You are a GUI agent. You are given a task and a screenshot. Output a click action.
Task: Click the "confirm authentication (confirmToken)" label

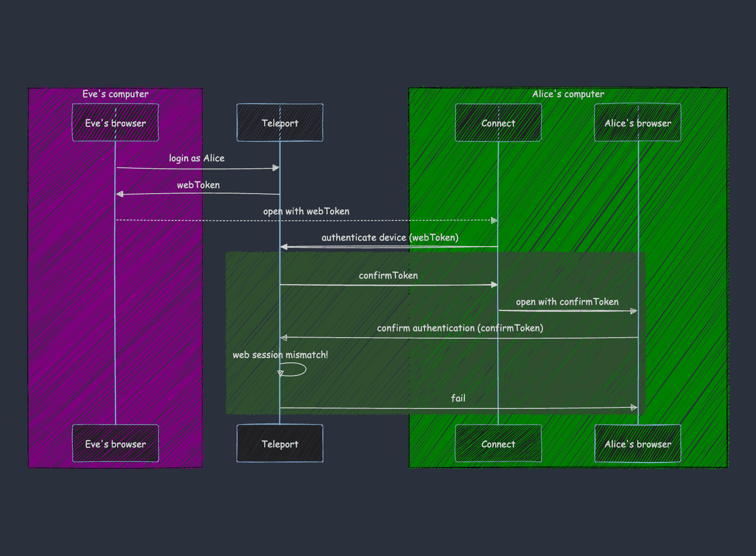coord(460,328)
